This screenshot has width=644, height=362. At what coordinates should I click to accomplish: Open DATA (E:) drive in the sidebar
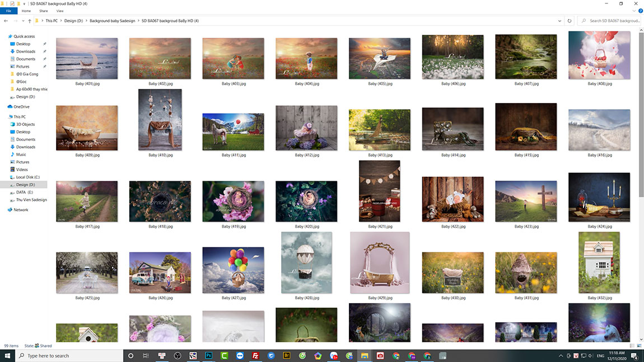[x=24, y=192]
